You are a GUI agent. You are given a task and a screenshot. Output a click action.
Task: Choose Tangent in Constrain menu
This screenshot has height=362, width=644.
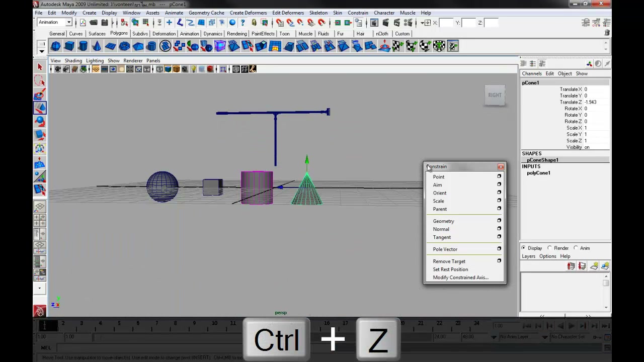click(442, 237)
